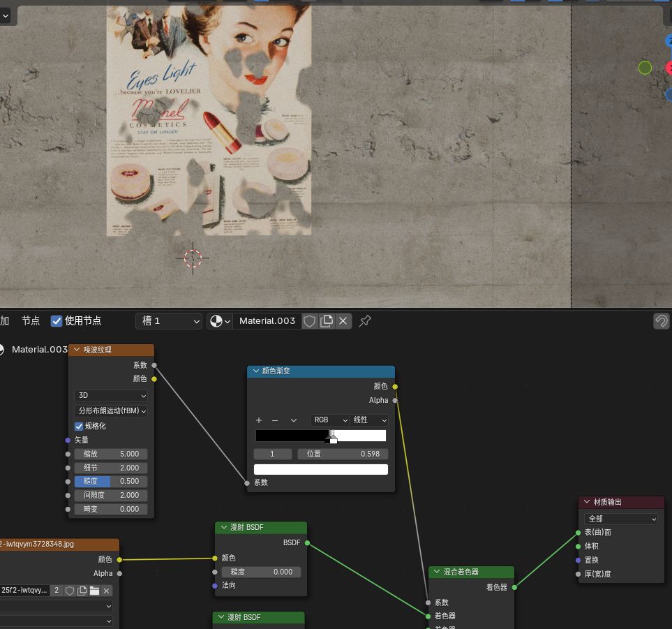Screen dimensions: 672x629
Task: Unlink Material.003 with the X icon
Action: [x=343, y=321]
